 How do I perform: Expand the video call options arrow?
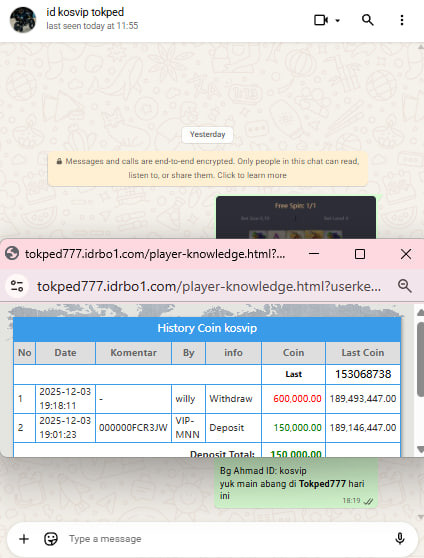click(337, 20)
